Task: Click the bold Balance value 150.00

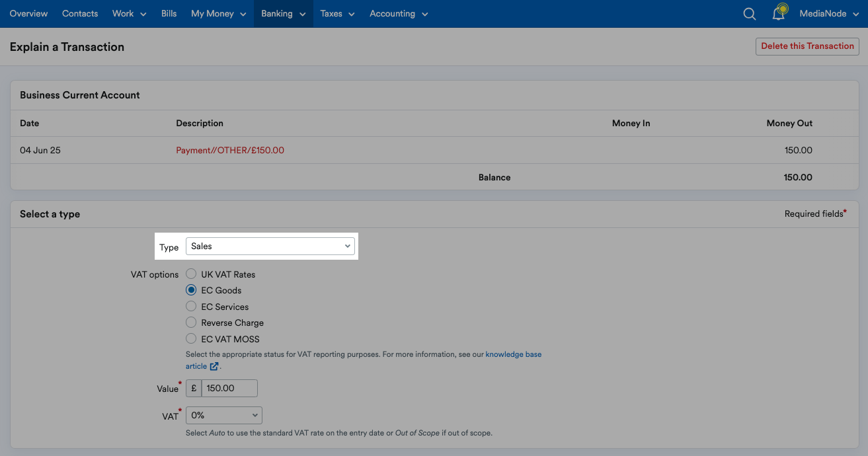Action: tap(799, 177)
